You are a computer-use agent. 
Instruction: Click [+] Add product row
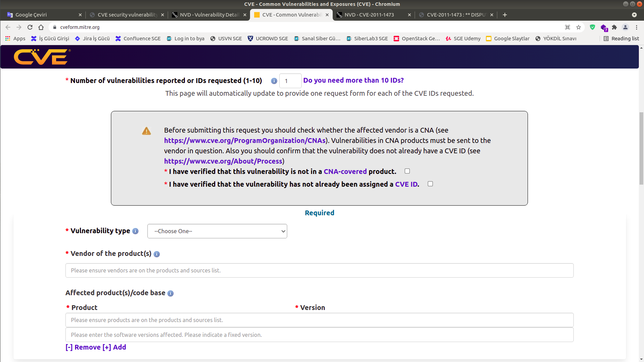point(114,347)
